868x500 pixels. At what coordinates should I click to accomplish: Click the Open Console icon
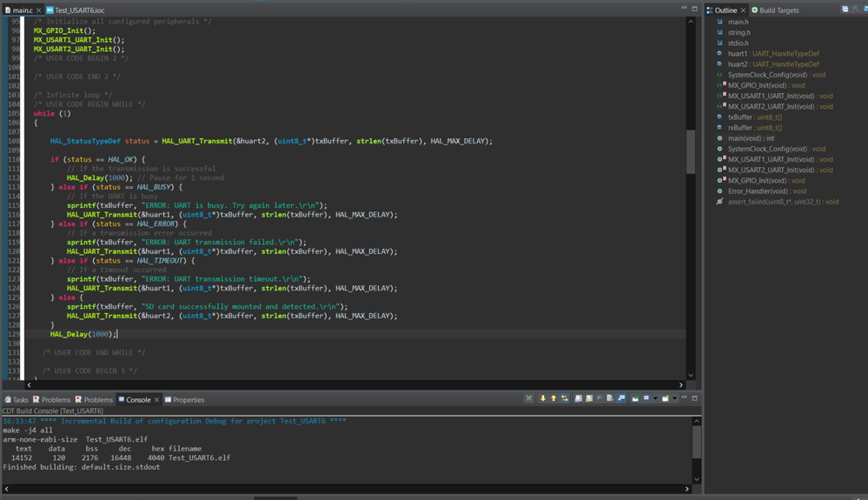(x=665, y=398)
